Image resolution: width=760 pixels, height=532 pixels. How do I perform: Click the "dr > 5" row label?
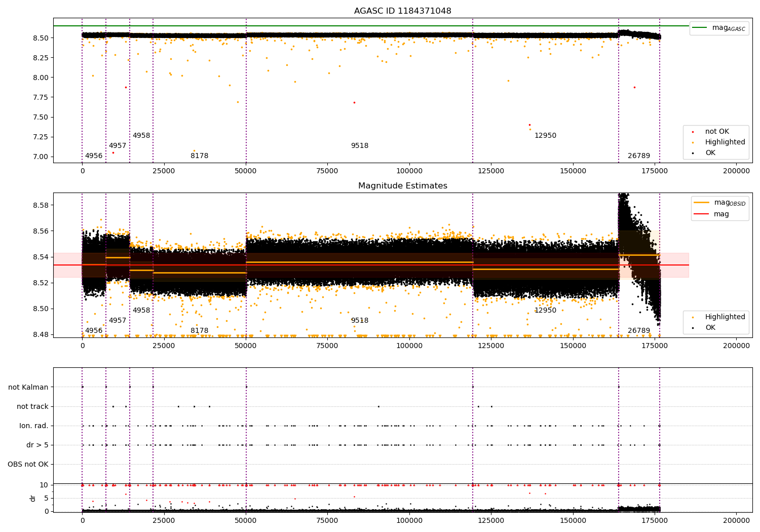click(37, 445)
